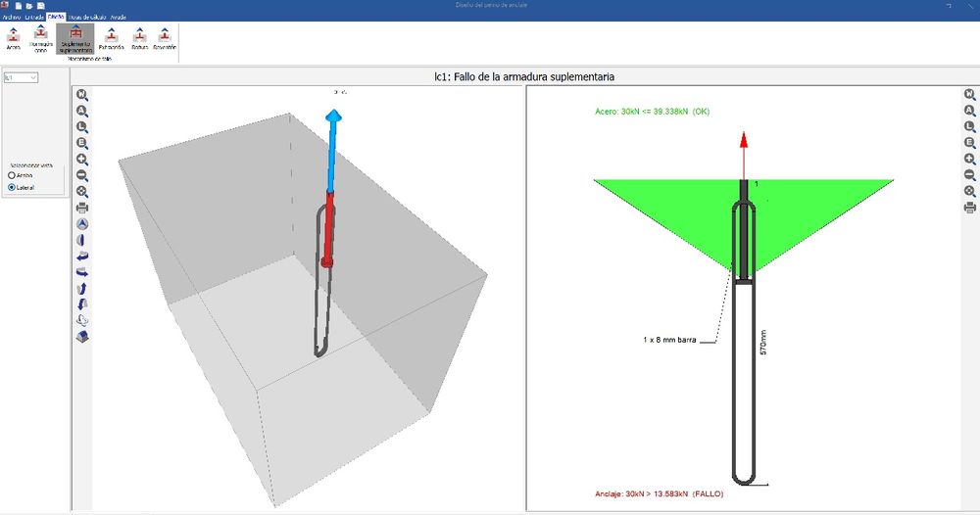
Task: Click zoom extents (E) in 3D view
Action: (82, 144)
